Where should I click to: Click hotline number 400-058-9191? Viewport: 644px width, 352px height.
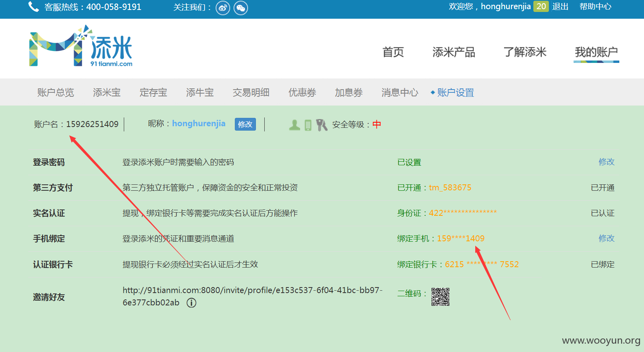[x=114, y=7]
